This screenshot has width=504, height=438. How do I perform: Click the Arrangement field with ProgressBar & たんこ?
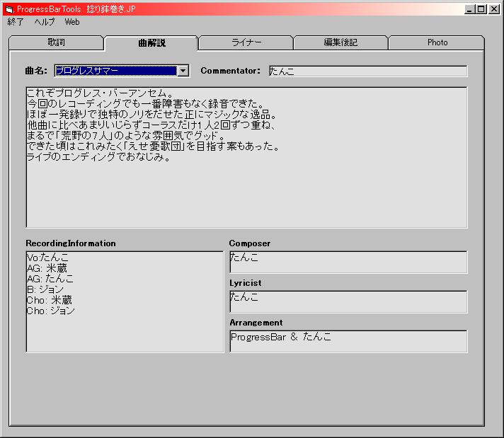(348, 341)
